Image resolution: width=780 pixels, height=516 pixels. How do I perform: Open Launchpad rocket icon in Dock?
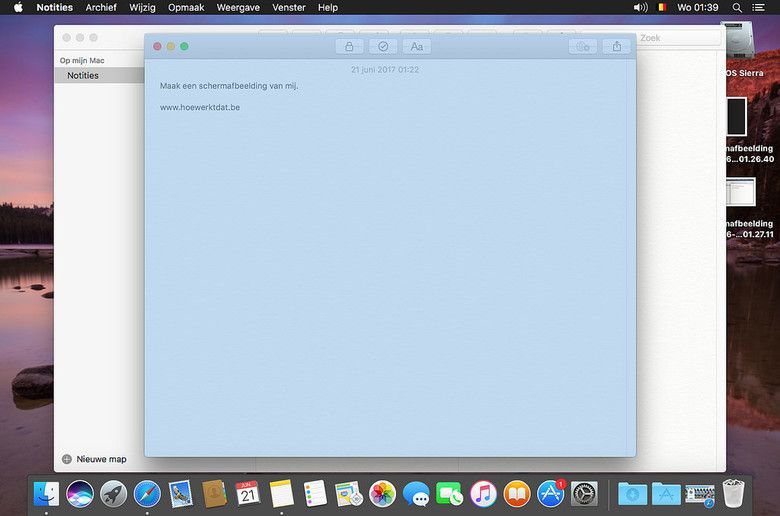113,494
